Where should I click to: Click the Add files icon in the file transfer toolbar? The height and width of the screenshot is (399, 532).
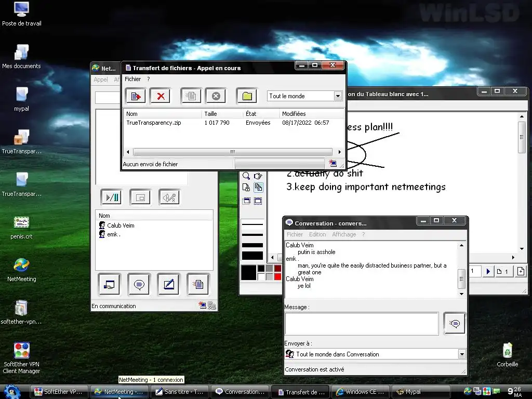click(136, 96)
